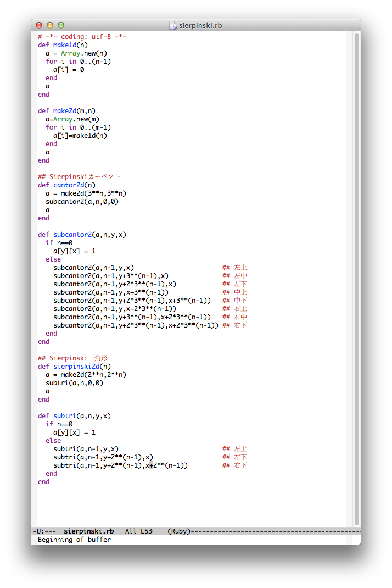This screenshot has width=392, height=588.
Task: Click the sierpinski.rb file icon in title bar
Action: click(173, 25)
